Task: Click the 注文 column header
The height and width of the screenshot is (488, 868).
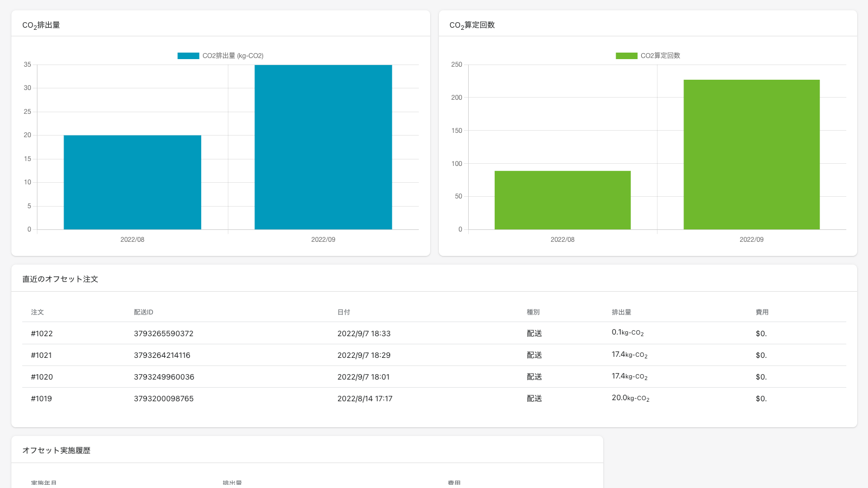Action: [x=37, y=312]
